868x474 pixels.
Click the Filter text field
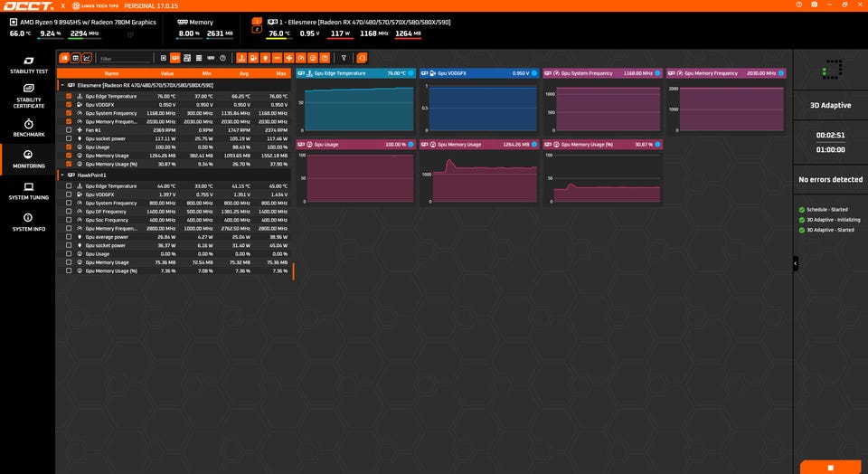tap(125, 58)
